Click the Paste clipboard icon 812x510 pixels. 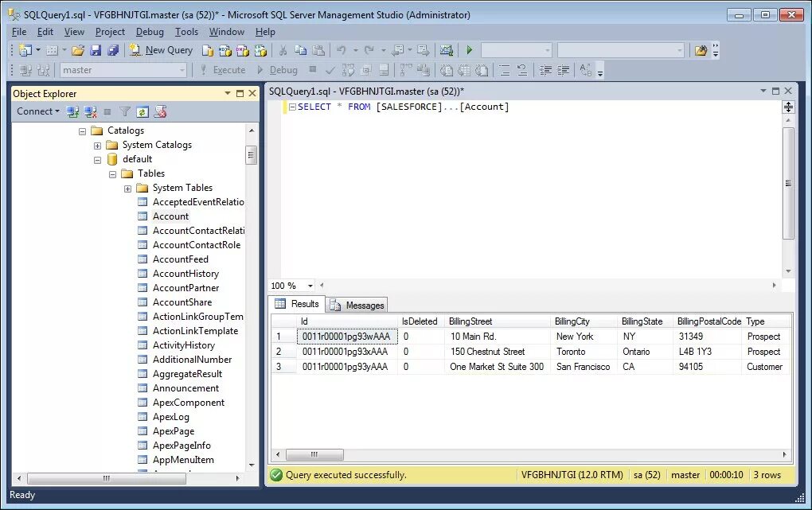coord(318,50)
